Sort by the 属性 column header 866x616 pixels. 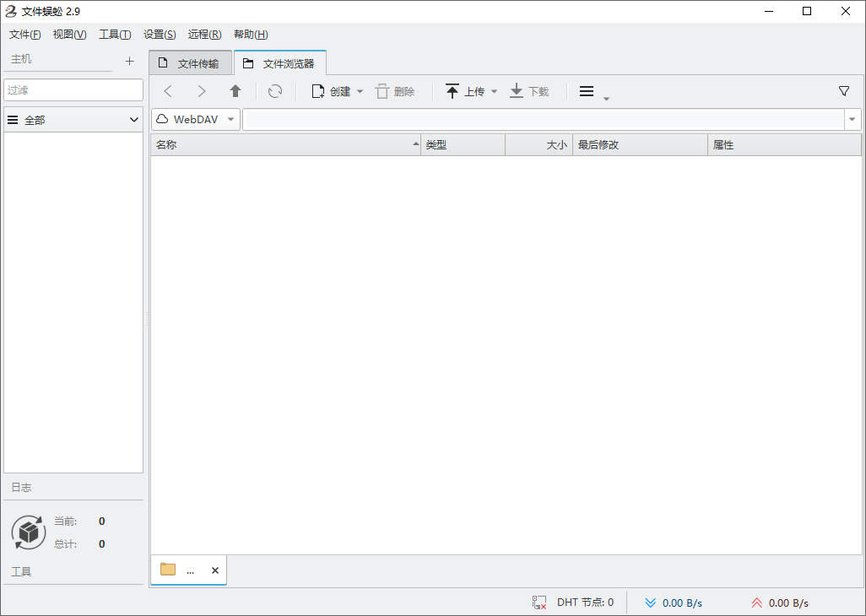tap(784, 144)
